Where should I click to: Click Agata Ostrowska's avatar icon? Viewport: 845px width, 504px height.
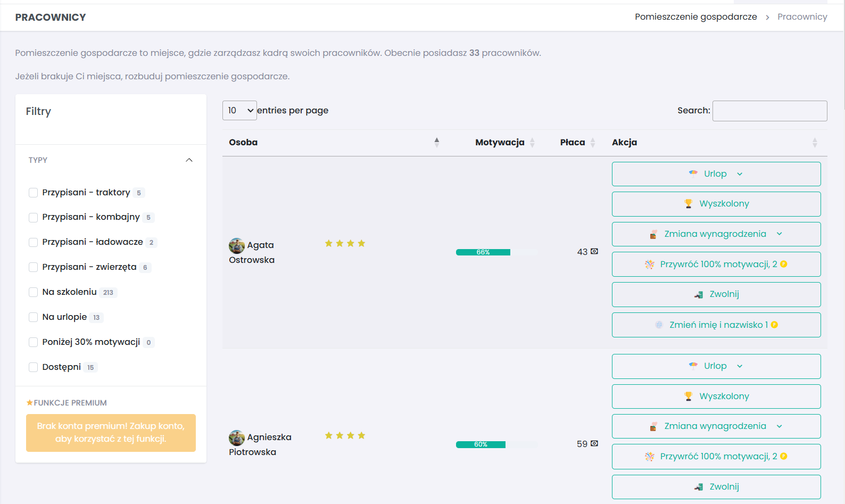coord(236,245)
